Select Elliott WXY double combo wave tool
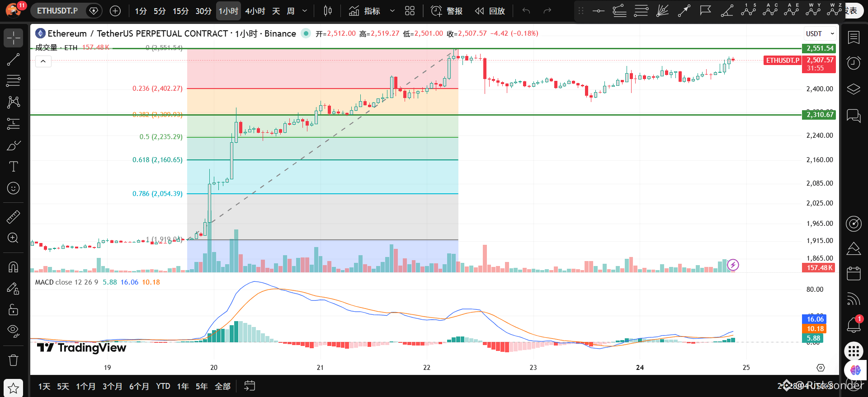 click(813, 10)
